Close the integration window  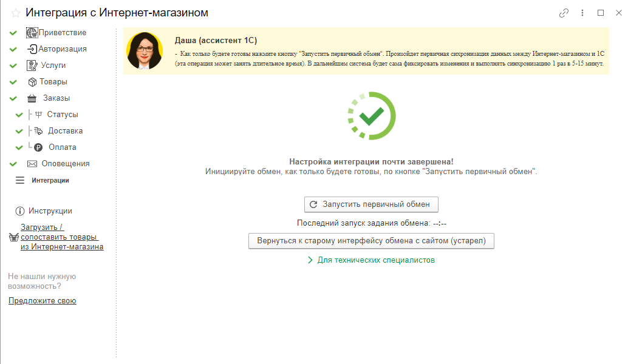coord(619,13)
